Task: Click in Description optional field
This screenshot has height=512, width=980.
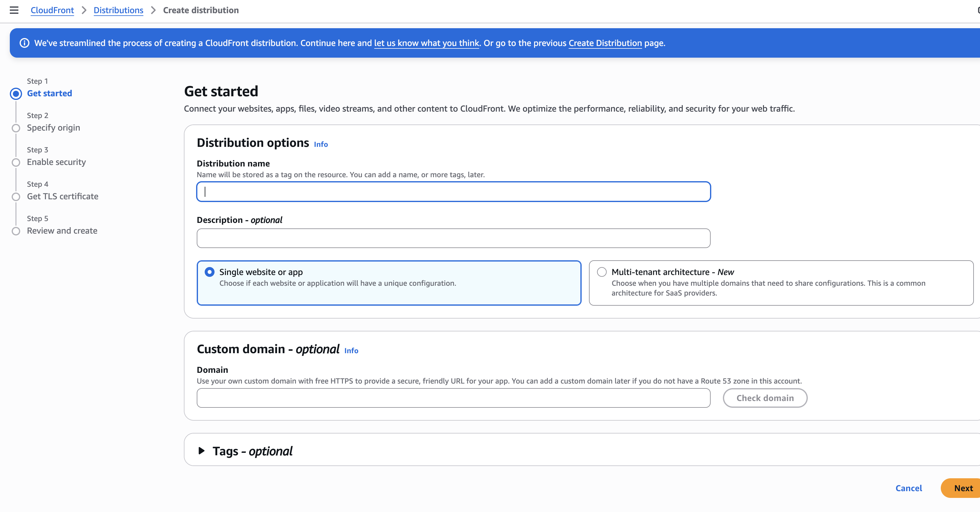Action: click(x=453, y=238)
